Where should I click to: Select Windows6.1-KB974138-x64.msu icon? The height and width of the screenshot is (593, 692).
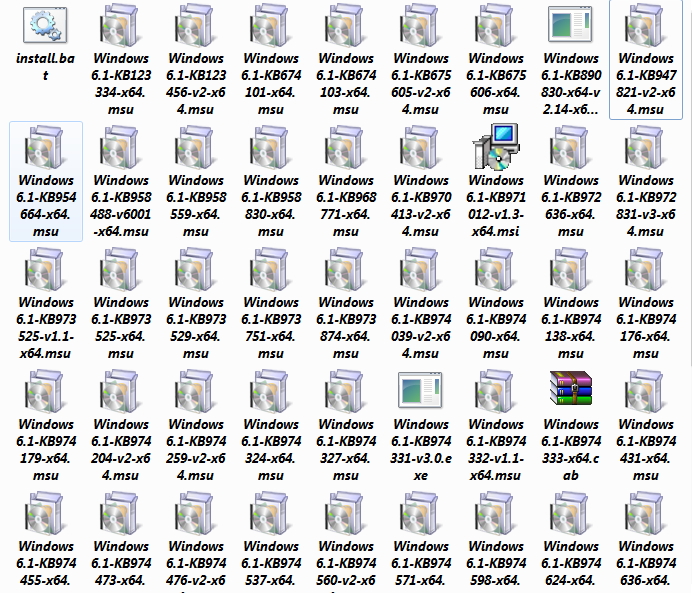pyautogui.click(x=571, y=269)
